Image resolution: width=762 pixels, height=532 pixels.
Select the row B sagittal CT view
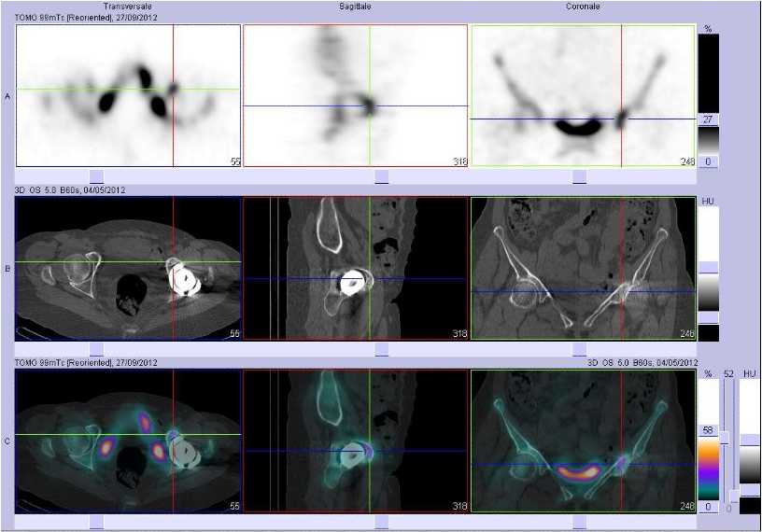click(x=355, y=268)
